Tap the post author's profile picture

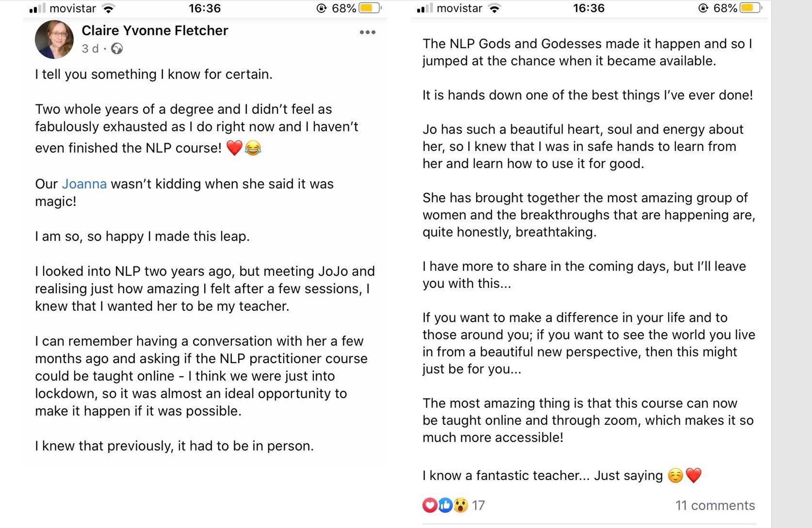(x=54, y=39)
